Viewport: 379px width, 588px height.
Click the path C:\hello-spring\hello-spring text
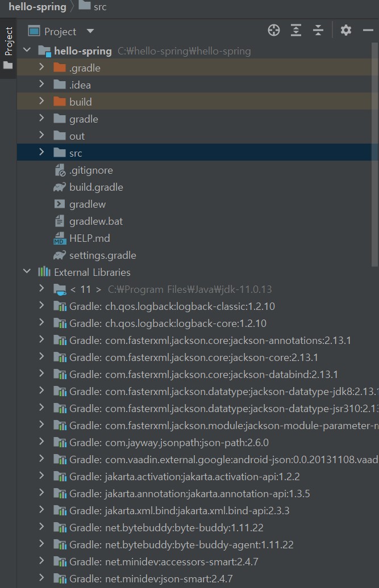184,51
